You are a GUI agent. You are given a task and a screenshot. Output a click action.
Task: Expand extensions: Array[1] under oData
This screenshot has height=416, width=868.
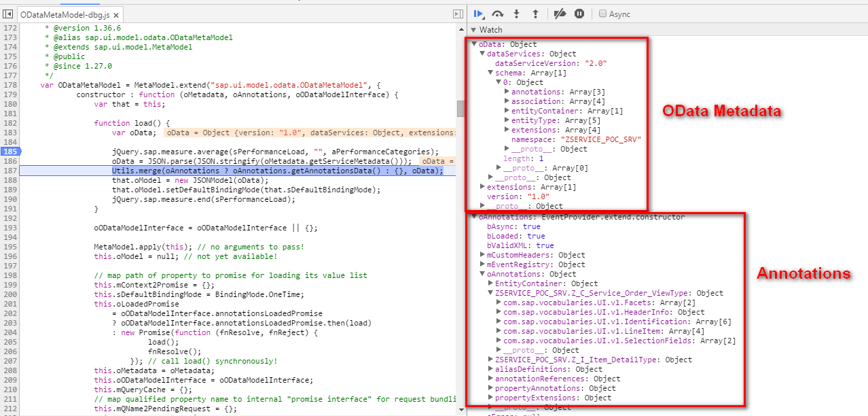(x=482, y=187)
